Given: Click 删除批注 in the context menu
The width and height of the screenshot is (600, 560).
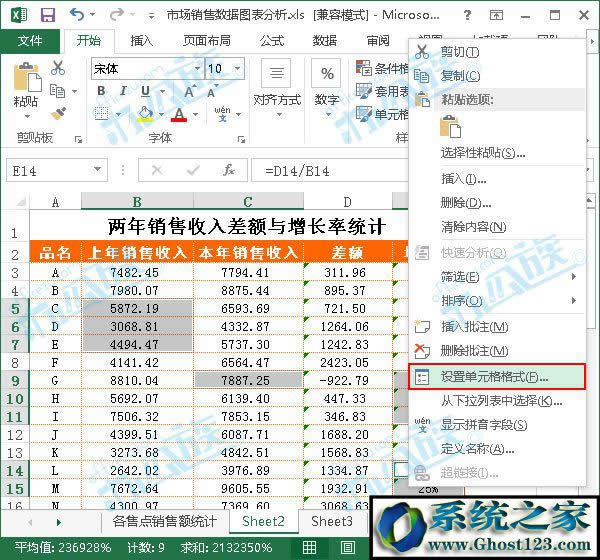Looking at the screenshot, I should pos(474,351).
